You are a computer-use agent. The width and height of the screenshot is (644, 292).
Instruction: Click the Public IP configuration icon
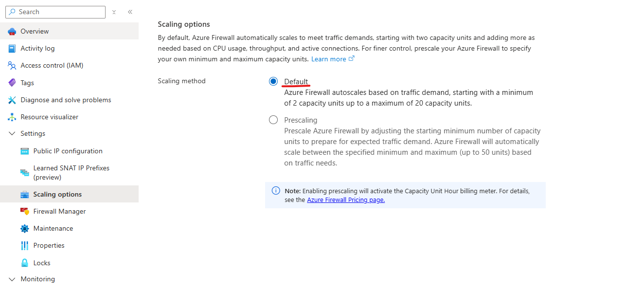tap(25, 151)
